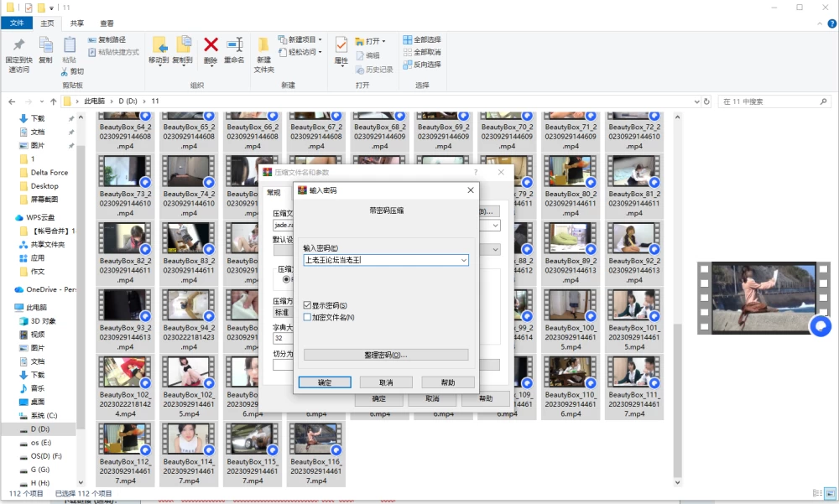Click 此电脑 in address breadcrumb
Viewport: 839px width, 504px height.
tap(94, 101)
